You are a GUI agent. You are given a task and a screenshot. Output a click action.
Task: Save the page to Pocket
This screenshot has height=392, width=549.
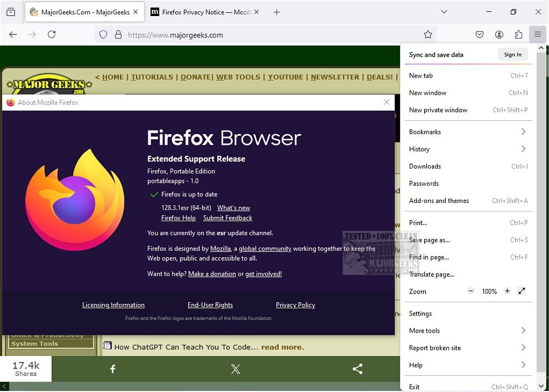click(x=480, y=34)
